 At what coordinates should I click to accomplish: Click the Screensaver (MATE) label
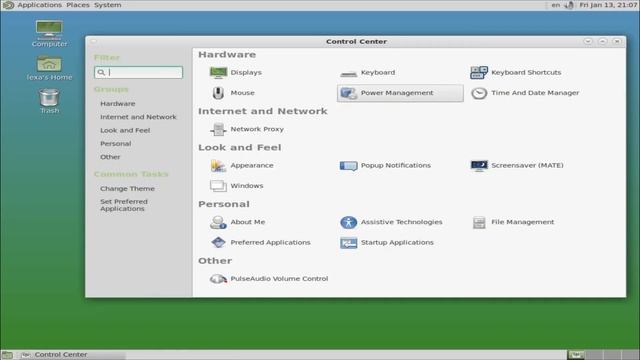tap(527, 166)
